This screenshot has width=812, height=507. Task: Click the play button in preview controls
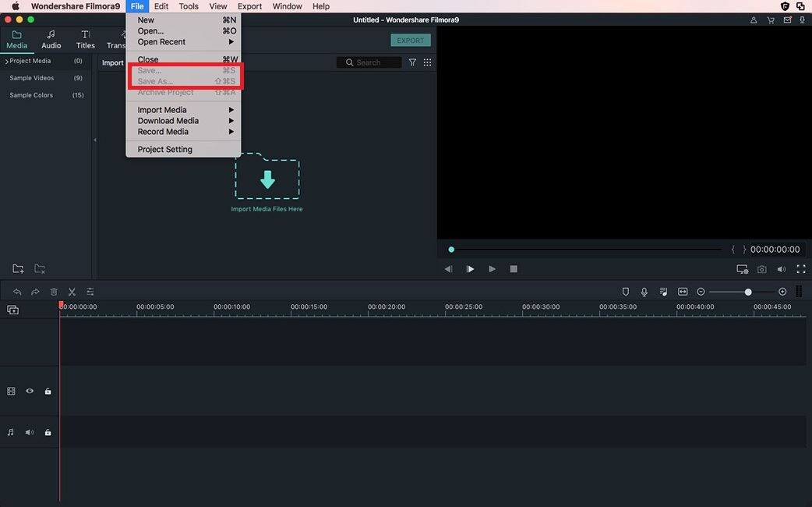click(492, 268)
